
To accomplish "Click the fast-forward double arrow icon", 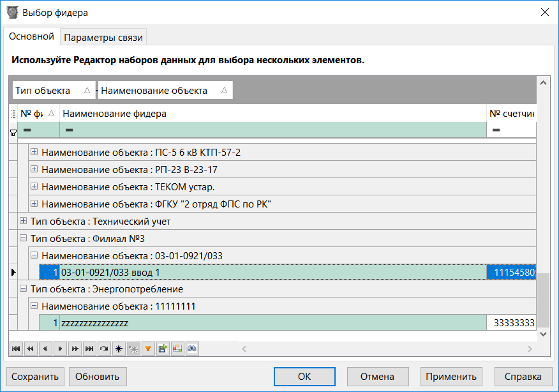I will (74, 349).
